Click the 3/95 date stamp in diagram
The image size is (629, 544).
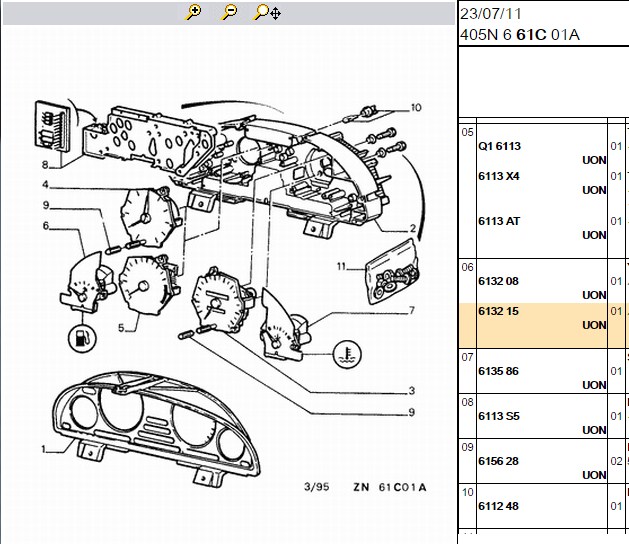(x=317, y=487)
